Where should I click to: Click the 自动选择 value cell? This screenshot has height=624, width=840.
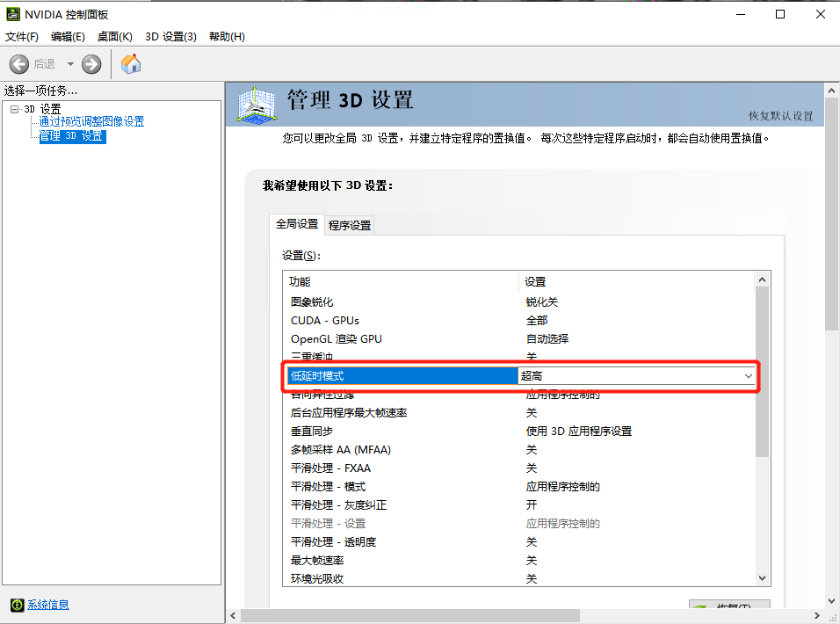click(547, 339)
